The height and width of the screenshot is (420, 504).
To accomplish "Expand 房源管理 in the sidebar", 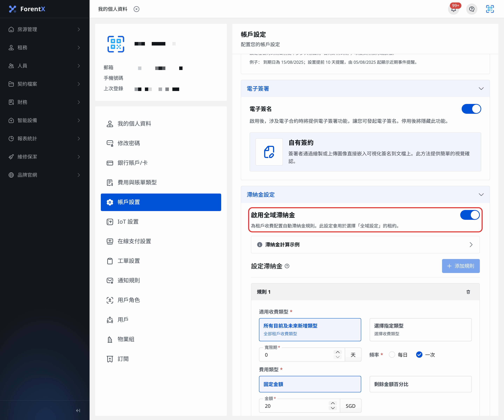I will click(x=45, y=29).
